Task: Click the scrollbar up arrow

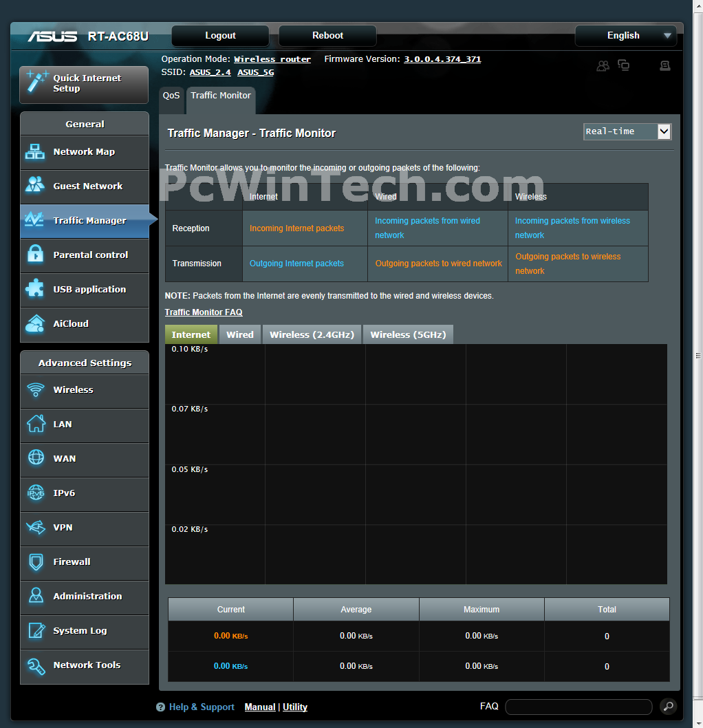Action: [698, 6]
